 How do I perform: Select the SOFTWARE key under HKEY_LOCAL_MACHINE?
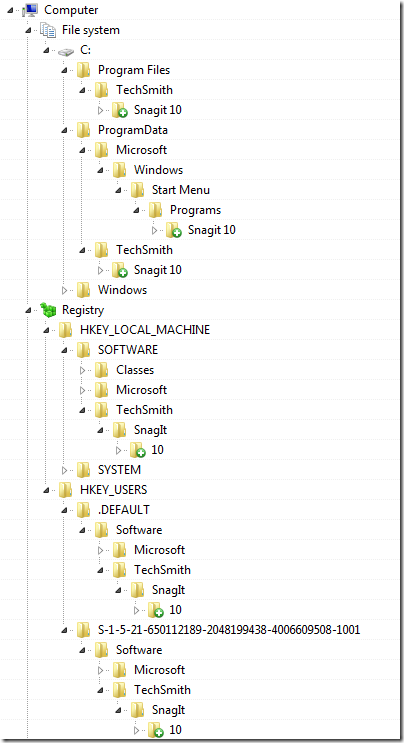click(128, 350)
